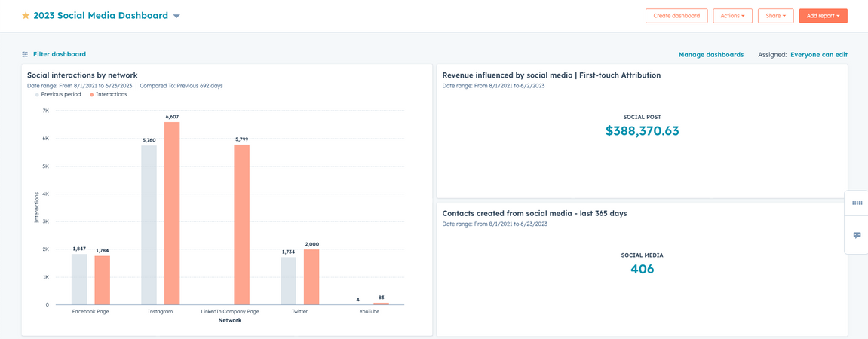Image resolution: width=868 pixels, height=339 pixels.
Task: Select the Facebook Page previous period bar
Action: (x=79, y=279)
